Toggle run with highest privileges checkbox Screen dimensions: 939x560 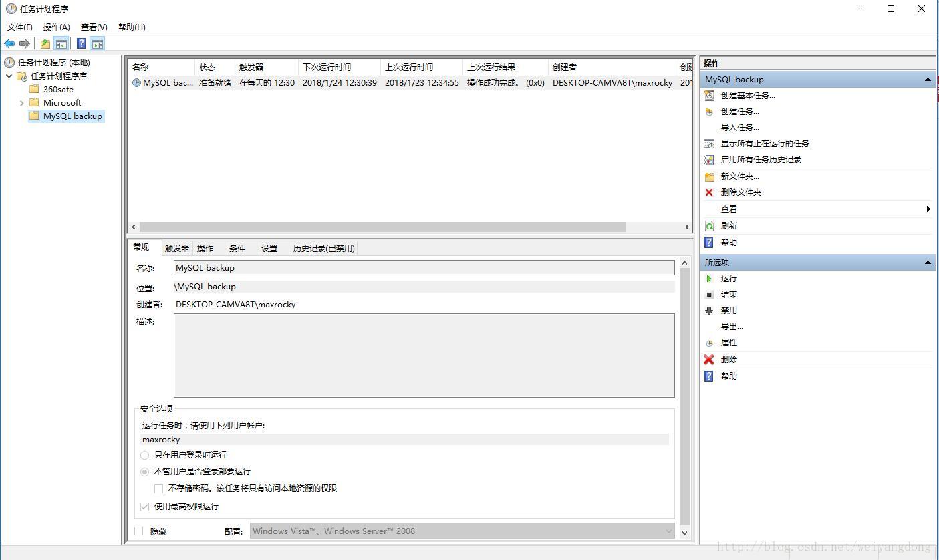(145, 507)
